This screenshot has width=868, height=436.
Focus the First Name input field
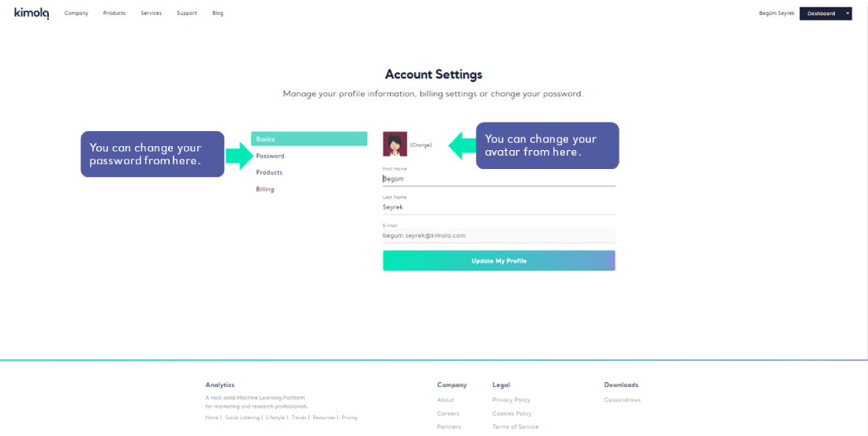(x=499, y=179)
